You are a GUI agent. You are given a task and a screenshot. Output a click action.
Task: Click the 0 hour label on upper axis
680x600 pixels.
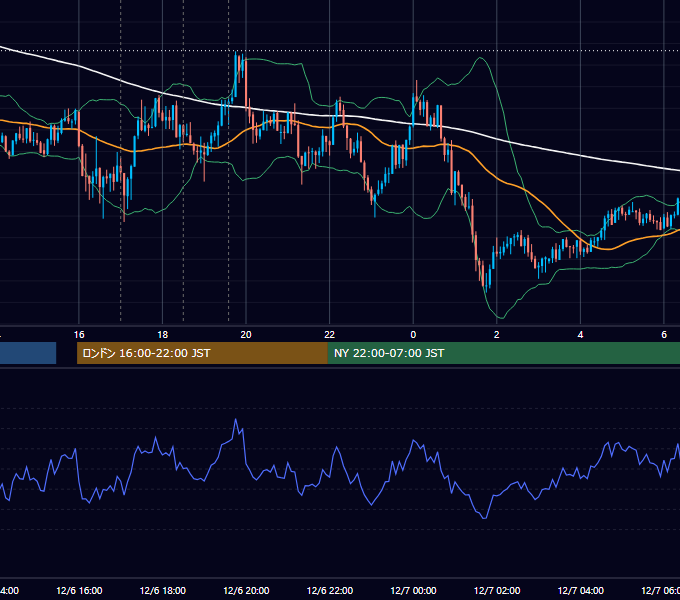(x=413, y=335)
